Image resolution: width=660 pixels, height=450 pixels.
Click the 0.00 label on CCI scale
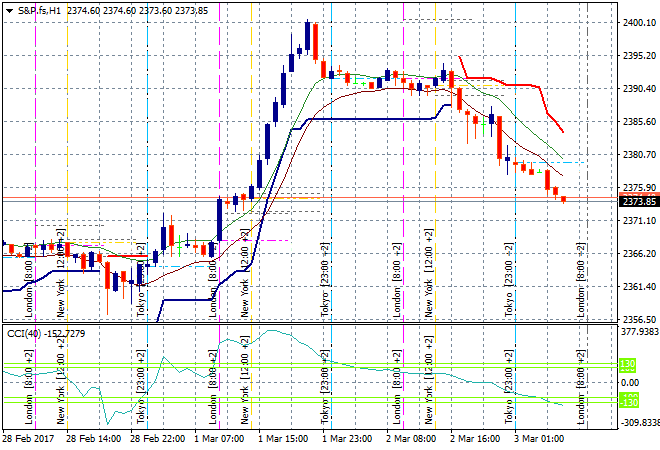630,383
